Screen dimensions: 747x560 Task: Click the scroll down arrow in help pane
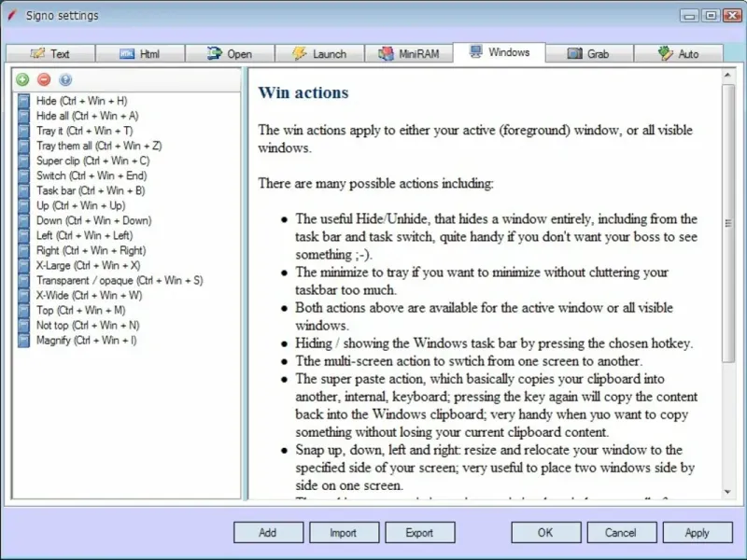pos(728,492)
